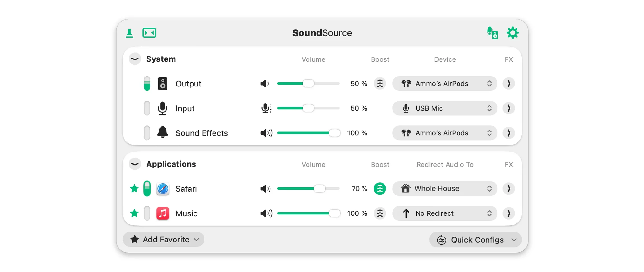Toggle the Input level meter pill

147,108
